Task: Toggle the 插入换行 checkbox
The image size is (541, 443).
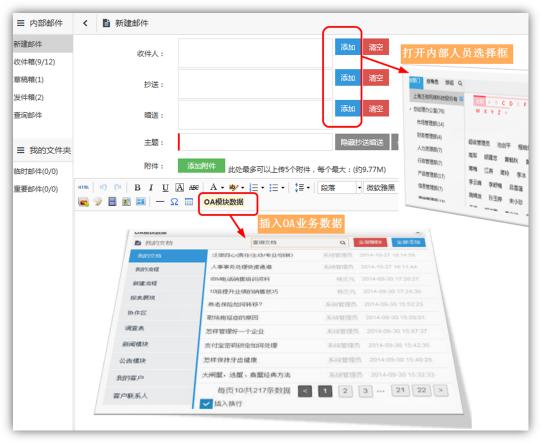Action: coord(206,403)
